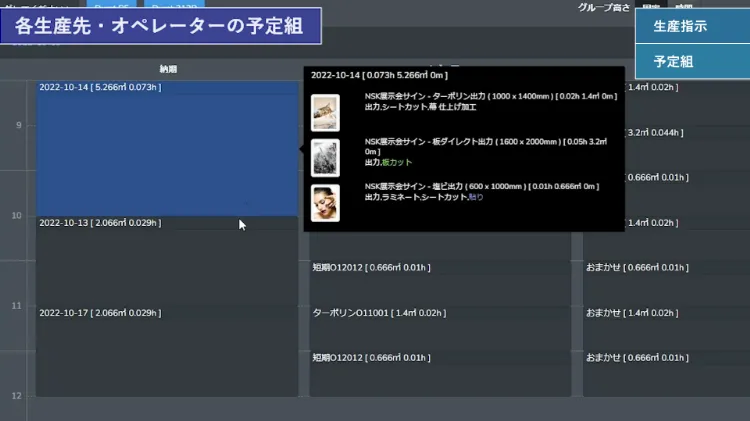
Task: Open the ターポリンO11001 schedule entry
Action: (x=440, y=328)
